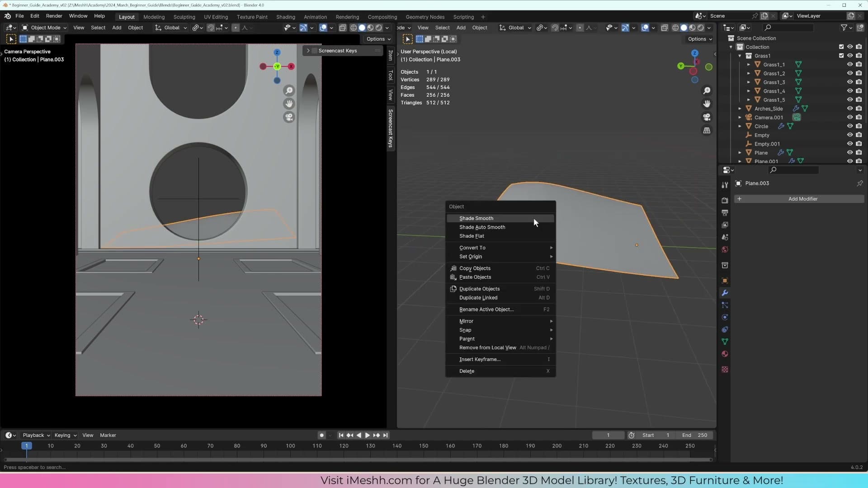Pin the Plane.003 properties panel
Screen dimensions: 868x488
pyautogui.click(x=859, y=183)
